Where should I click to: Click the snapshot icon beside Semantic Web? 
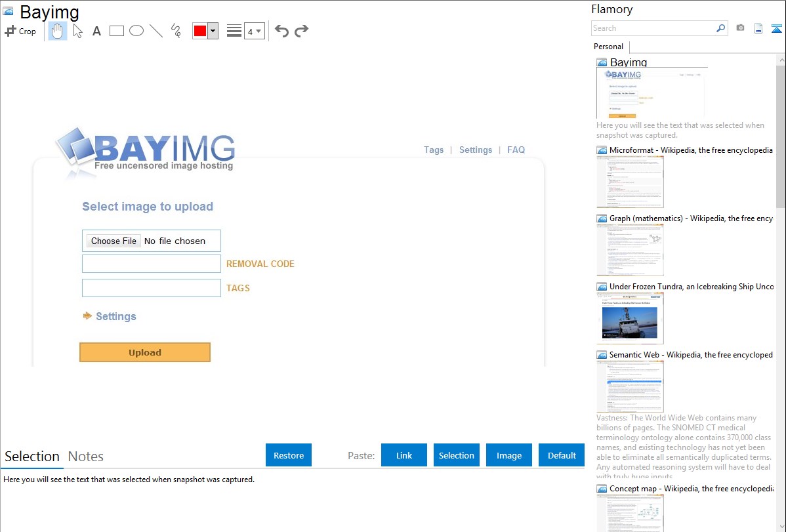coord(602,354)
